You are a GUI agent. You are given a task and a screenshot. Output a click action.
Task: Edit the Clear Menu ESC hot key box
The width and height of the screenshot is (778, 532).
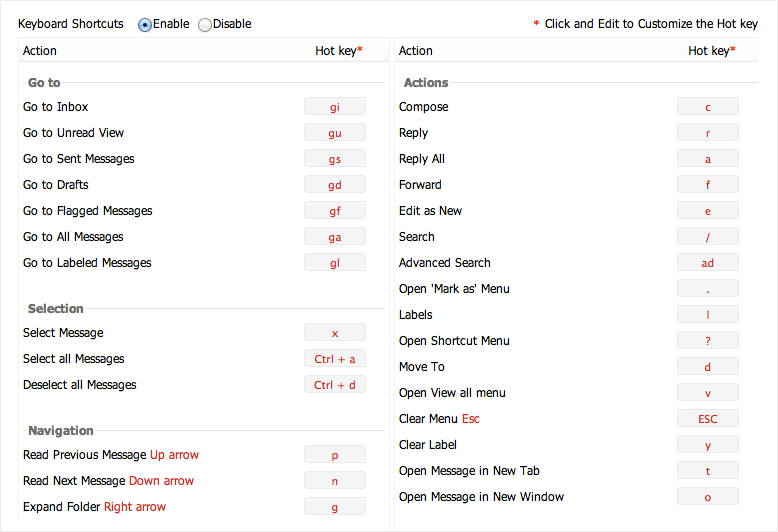coord(708,419)
